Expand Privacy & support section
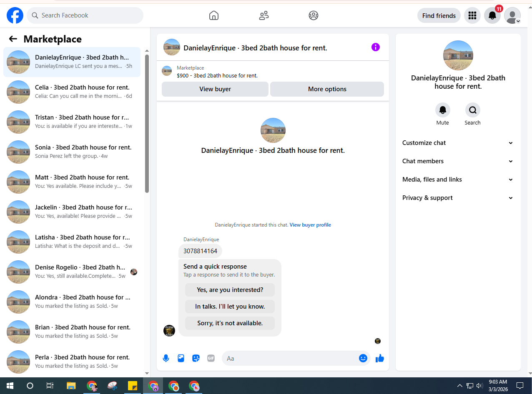The height and width of the screenshot is (394, 532). coord(458,198)
